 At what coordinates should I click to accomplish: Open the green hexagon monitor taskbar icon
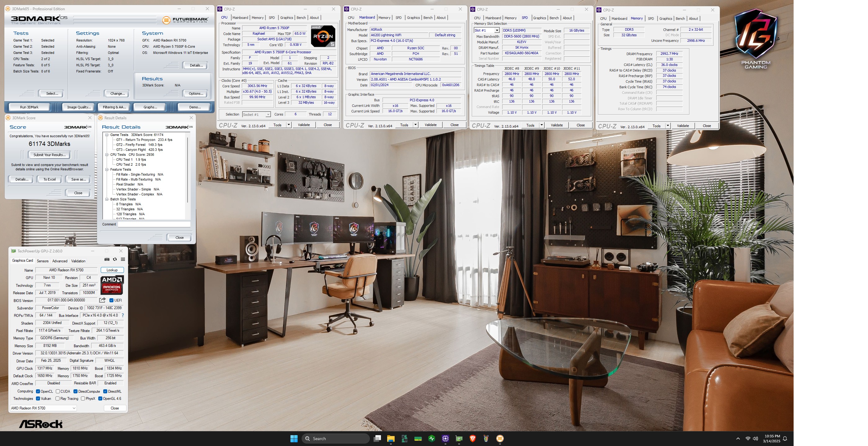432,438
